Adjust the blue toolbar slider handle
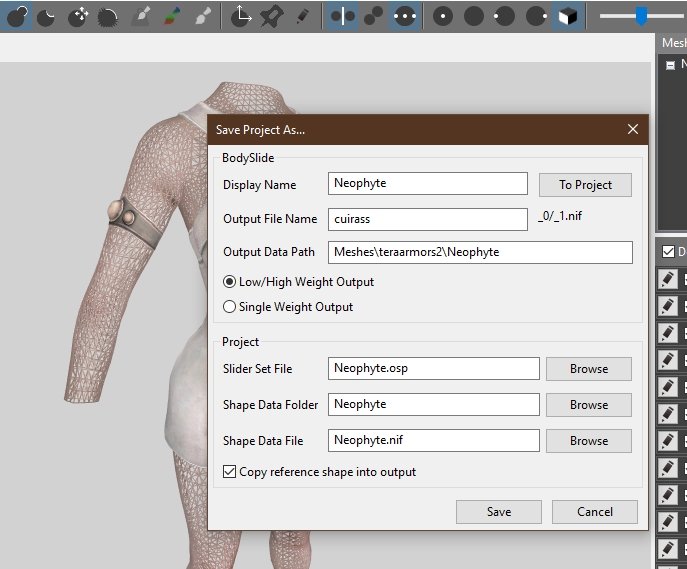 tap(641, 16)
